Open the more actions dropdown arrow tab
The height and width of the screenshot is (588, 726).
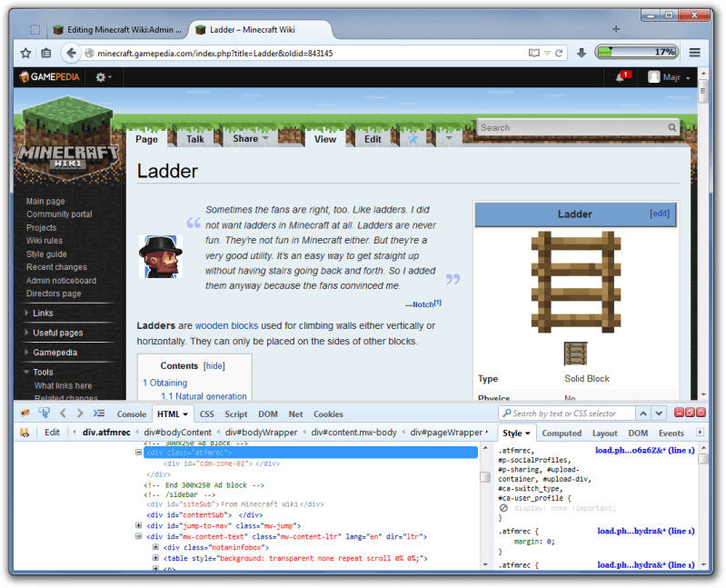[448, 138]
